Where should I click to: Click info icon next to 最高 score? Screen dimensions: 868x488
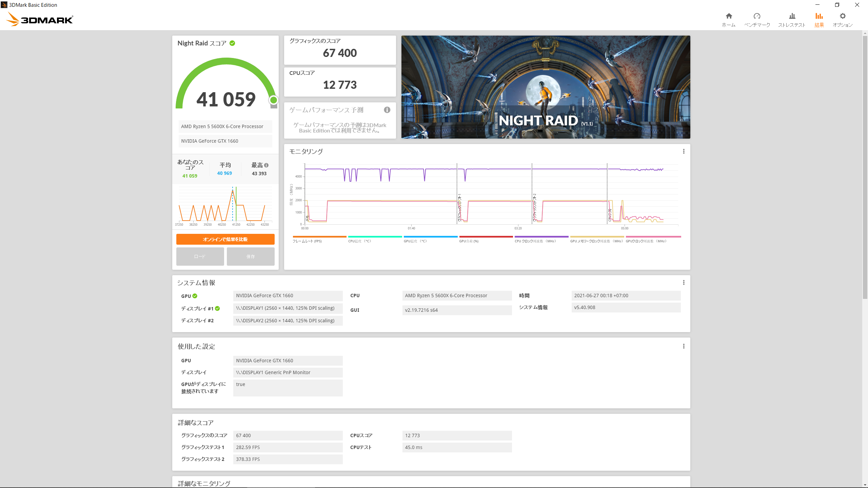coord(266,165)
